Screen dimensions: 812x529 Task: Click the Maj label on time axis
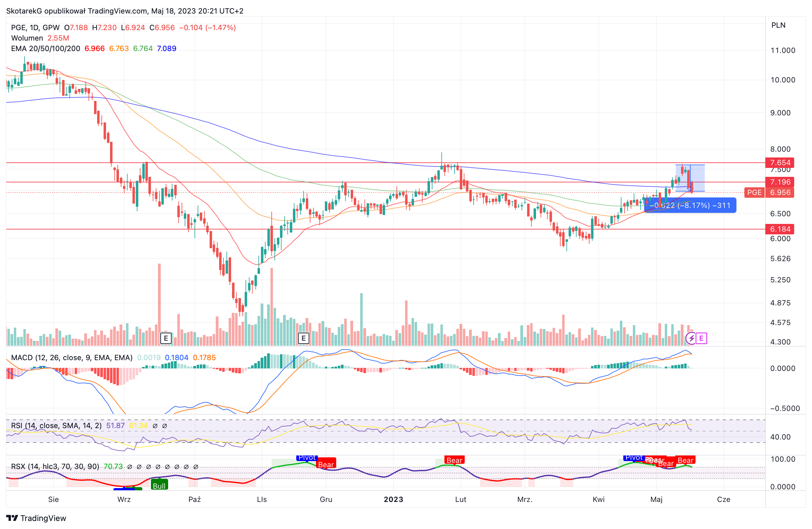[656, 499]
